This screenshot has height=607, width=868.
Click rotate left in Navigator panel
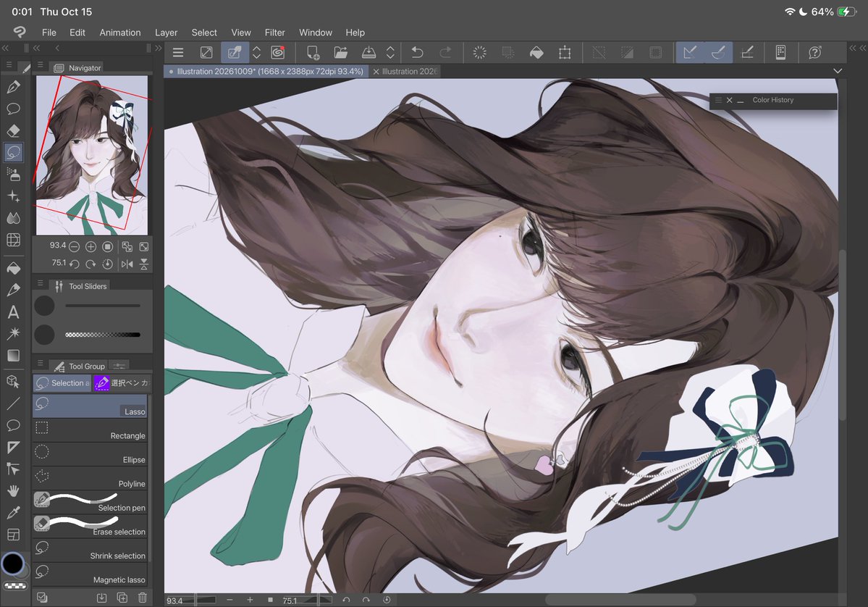coord(74,264)
